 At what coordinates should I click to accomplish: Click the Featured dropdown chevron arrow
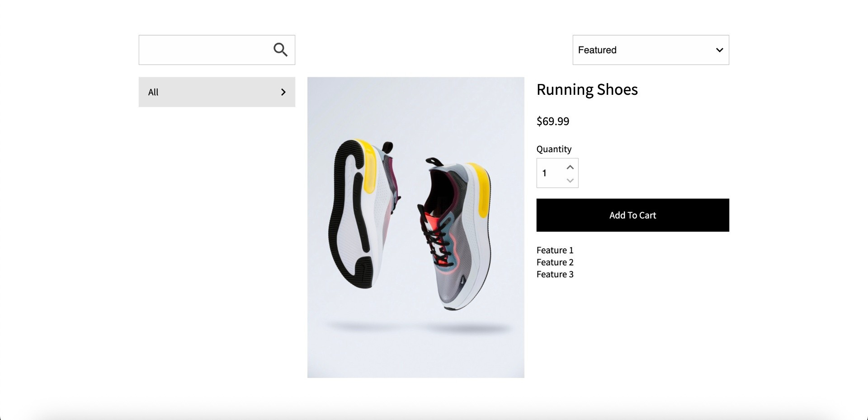(x=719, y=50)
